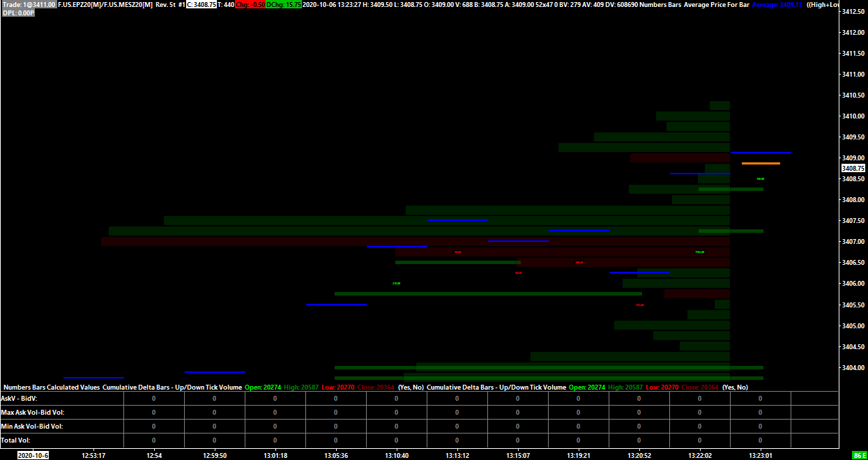
Task: Click the Average Price For Bar study label
Action: click(x=717, y=4)
